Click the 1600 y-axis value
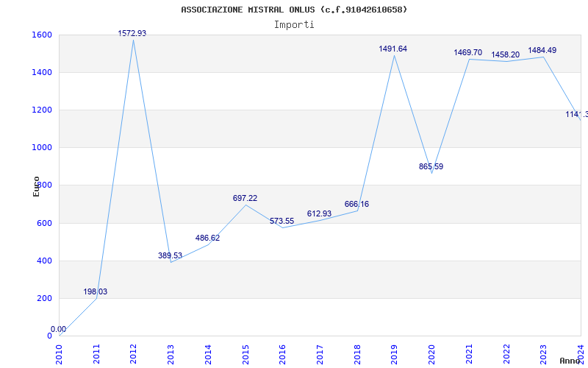The height and width of the screenshot is (368, 588). pyautogui.click(x=43, y=35)
